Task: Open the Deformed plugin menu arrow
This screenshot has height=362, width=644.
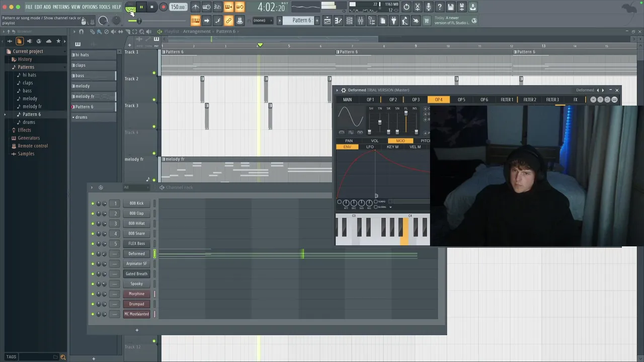Action: click(337, 90)
